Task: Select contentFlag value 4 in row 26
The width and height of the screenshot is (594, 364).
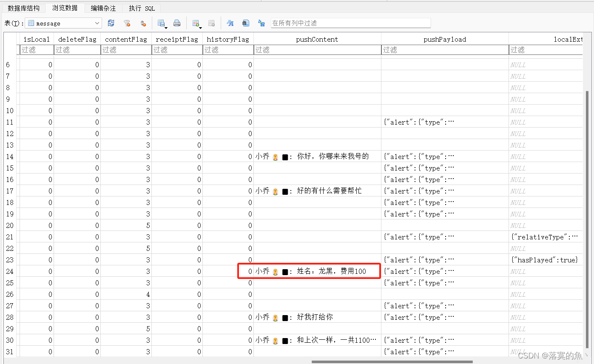Action: pyautogui.click(x=126, y=294)
